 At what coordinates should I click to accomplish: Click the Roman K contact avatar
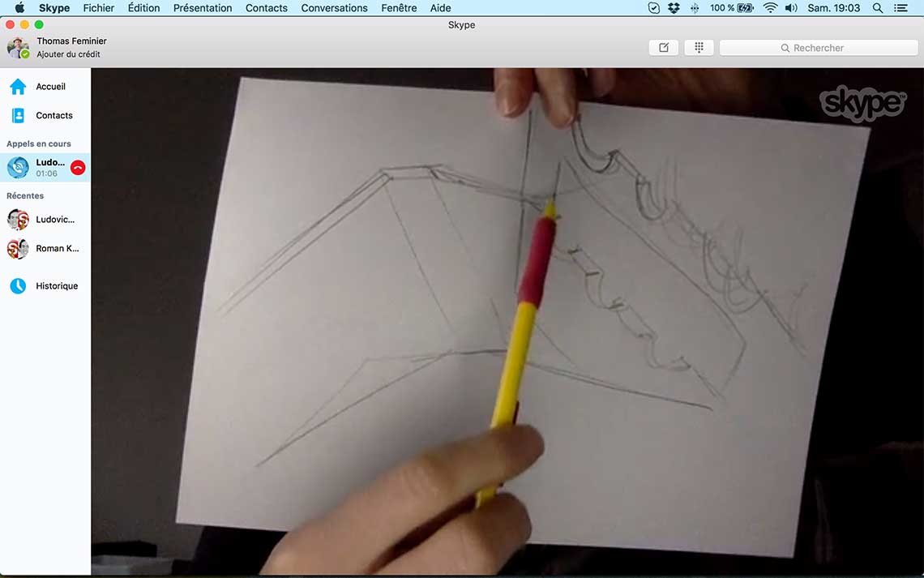click(19, 249)
